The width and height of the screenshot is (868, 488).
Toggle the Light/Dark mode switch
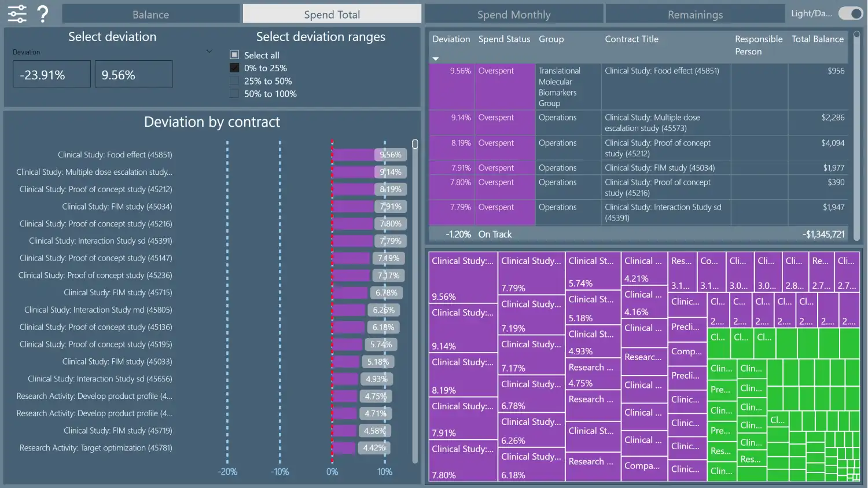[x=850, y=13]
